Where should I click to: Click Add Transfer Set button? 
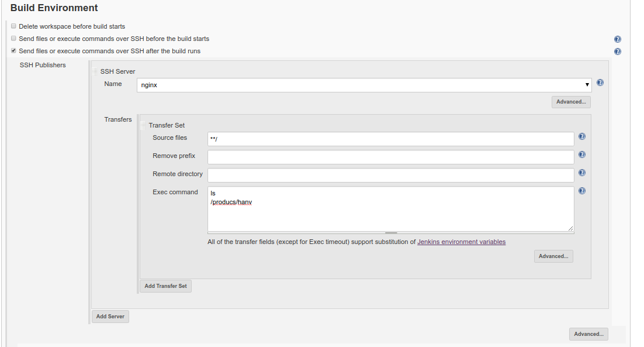[x=165, y=286]
